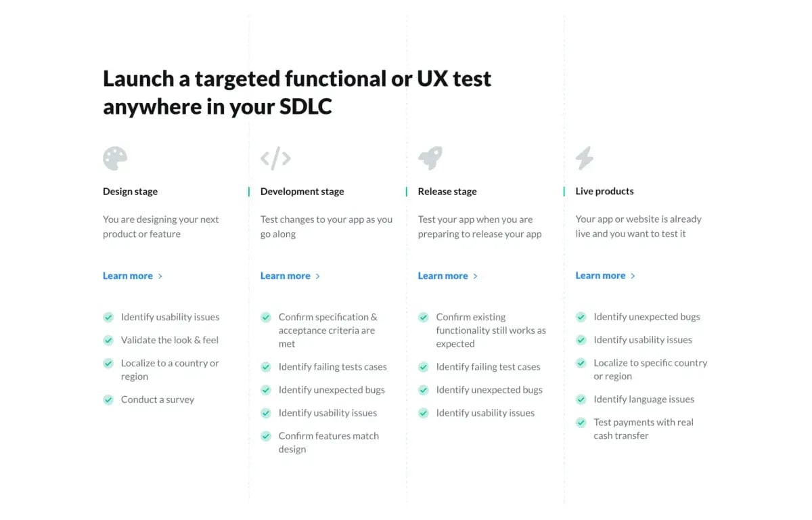This screenshot has width=812, height=520.
Task: Click the code brackets icon above Development stage
Action: coord(275,158)
